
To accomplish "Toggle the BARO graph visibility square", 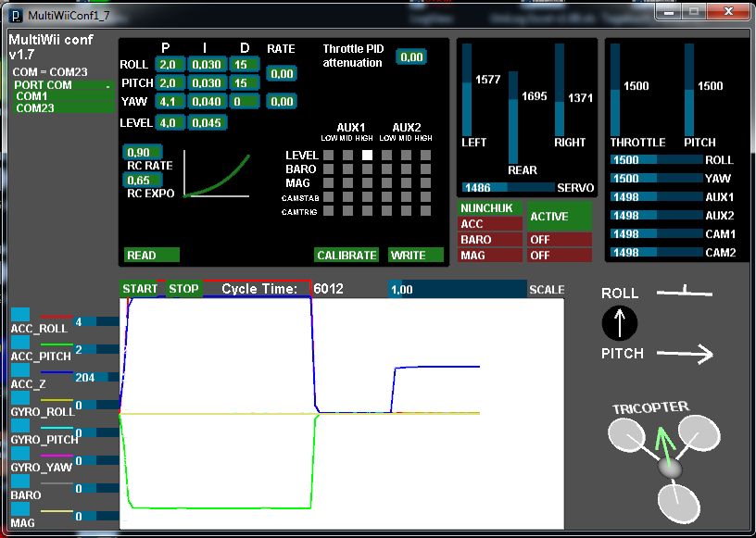I will pos(20,482).
